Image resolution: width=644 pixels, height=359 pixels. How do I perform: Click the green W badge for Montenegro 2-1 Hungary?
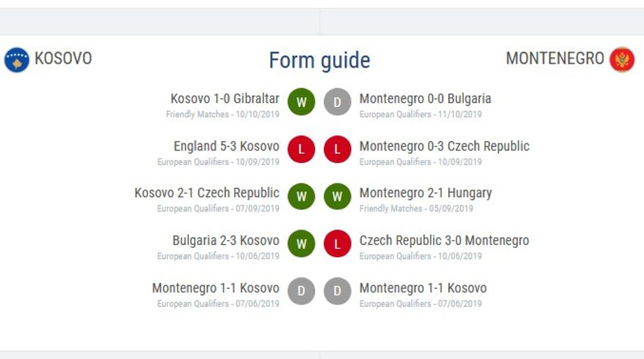pyautogui.click(x=338, y=197)
